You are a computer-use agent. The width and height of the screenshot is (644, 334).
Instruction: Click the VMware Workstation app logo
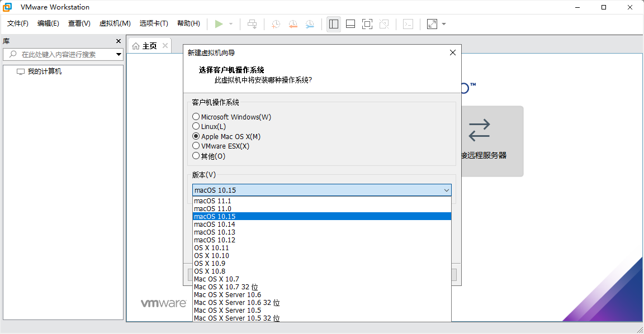(x=7, y=7)
